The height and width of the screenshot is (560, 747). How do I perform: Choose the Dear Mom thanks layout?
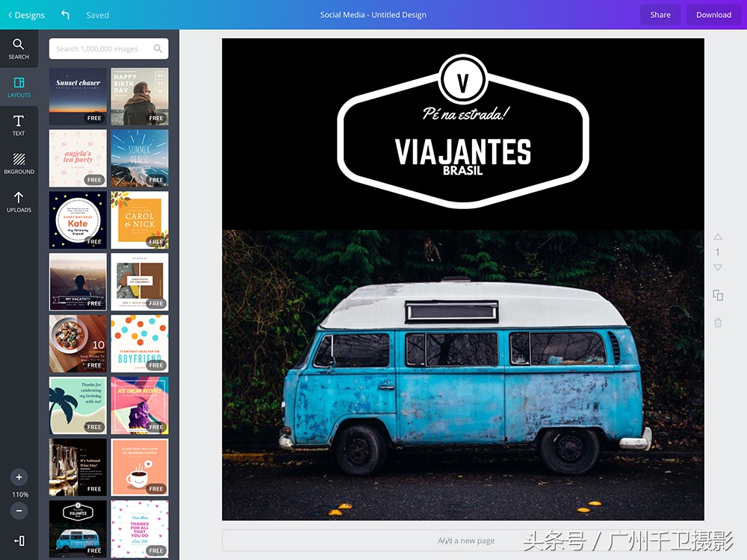pos(140,529)
